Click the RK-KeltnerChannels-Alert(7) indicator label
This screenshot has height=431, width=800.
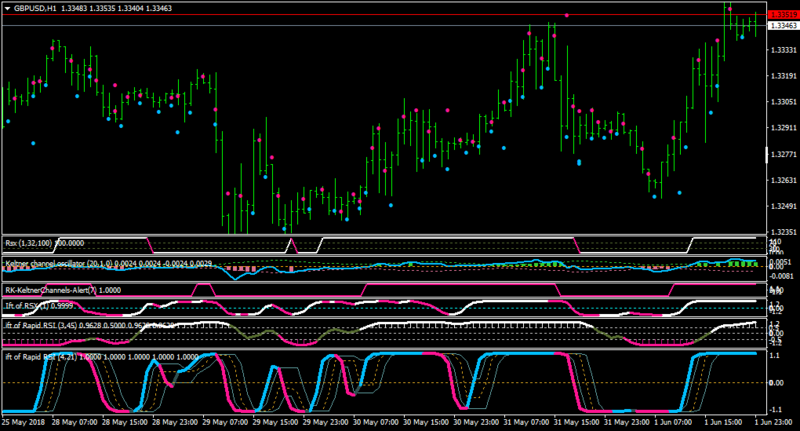[x=50, y=290]
